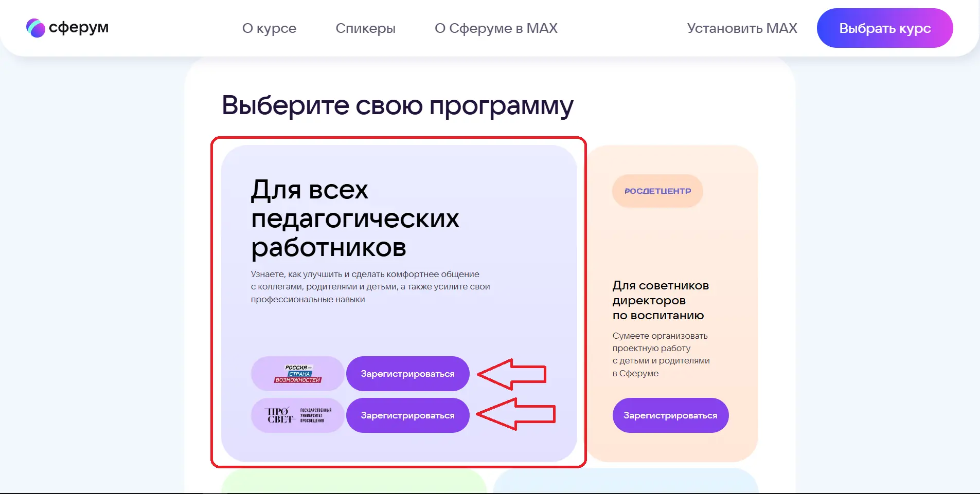Register next to the ПРО СВЕТ logo
This screenshot has height=494, width=980.
pos(407,415)
